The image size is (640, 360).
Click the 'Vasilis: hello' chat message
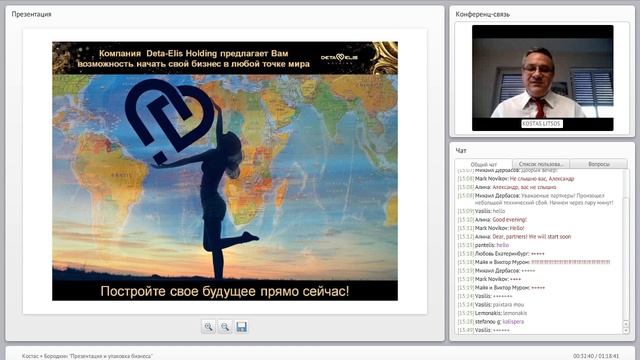[481, 211]
